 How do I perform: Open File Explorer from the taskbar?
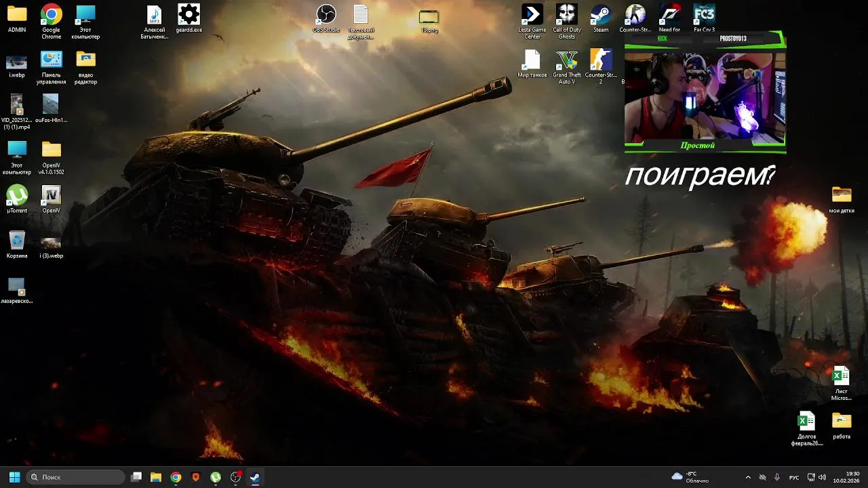tap(156, 477)
